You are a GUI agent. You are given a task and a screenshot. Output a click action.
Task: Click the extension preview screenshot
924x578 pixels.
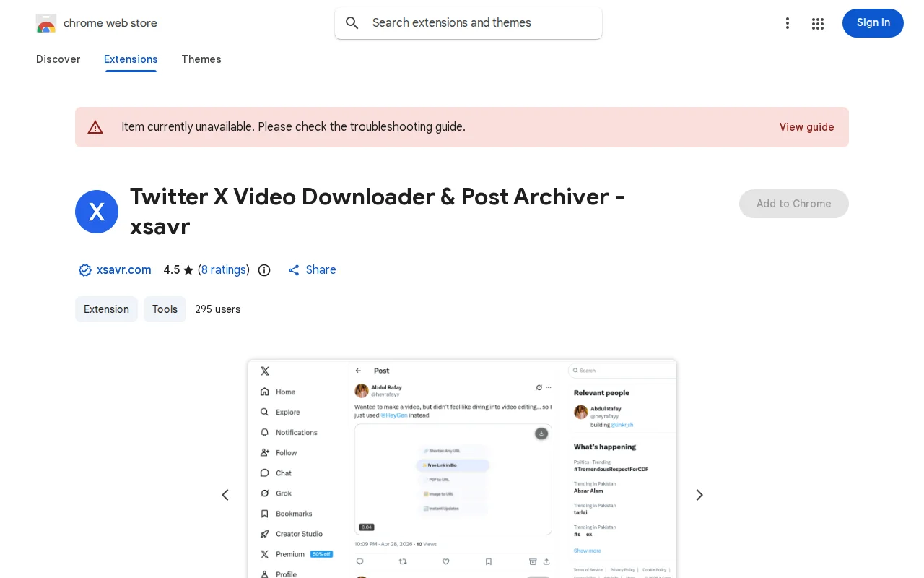(462, 468)
